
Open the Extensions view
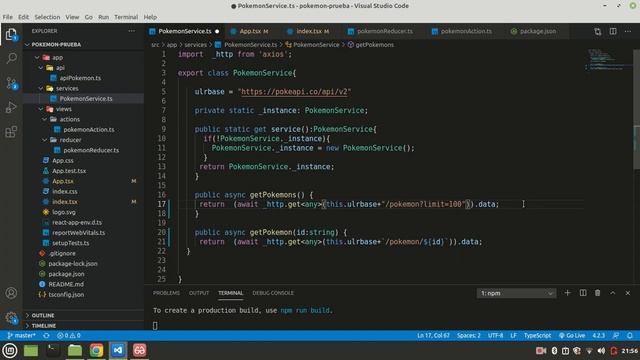pos(11,132)
